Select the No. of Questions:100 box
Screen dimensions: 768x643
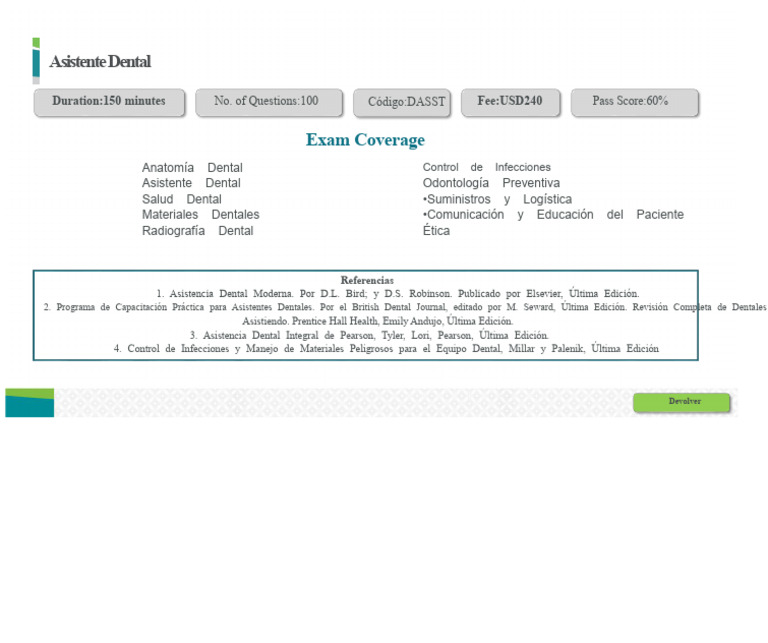tap(269, 102)
